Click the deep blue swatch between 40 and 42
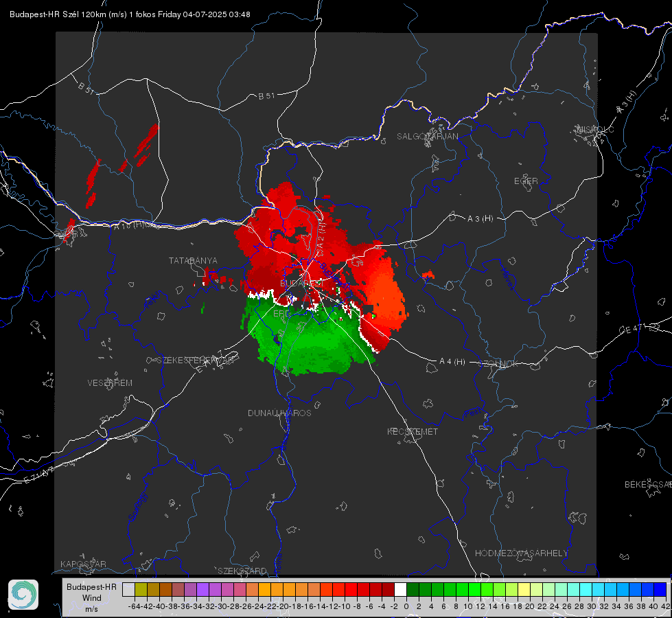Viewport: 672px width, 618px height. click(x=660, y=589)
